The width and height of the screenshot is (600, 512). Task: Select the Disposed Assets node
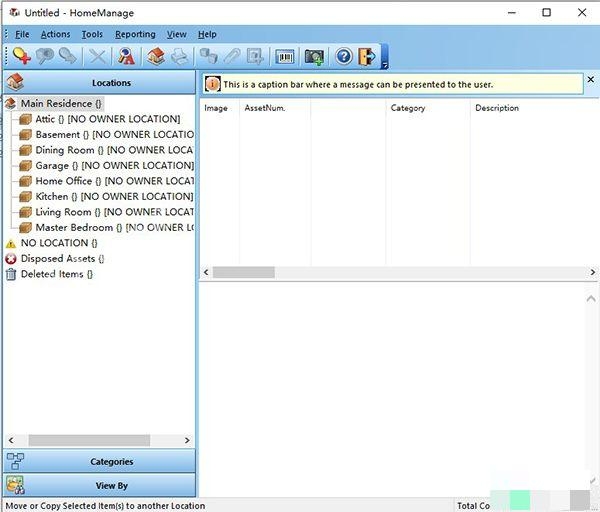(x=62, y=259)
